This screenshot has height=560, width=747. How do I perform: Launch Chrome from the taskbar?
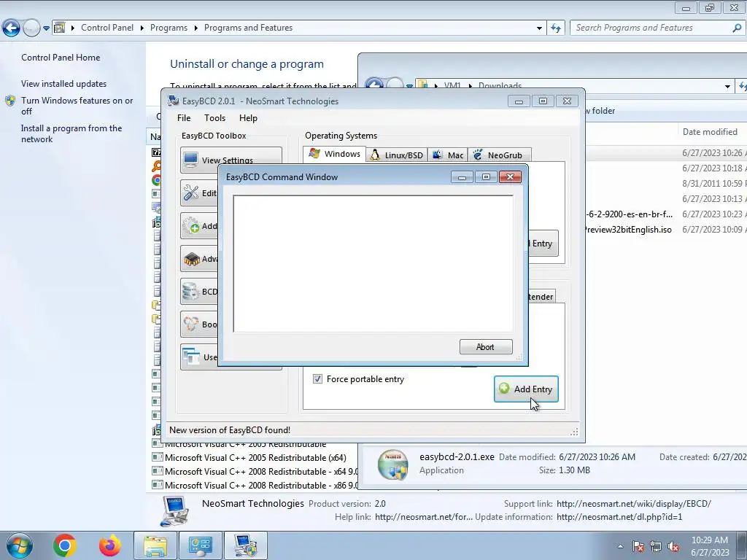click(65, 545)
